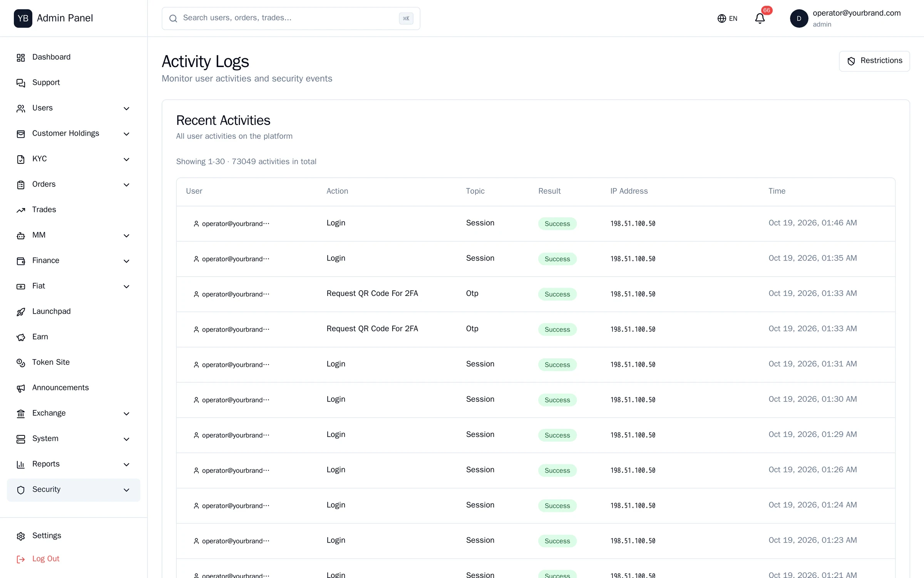Switch language via EN button
The image size is (924, 578).
pos(727,18)
